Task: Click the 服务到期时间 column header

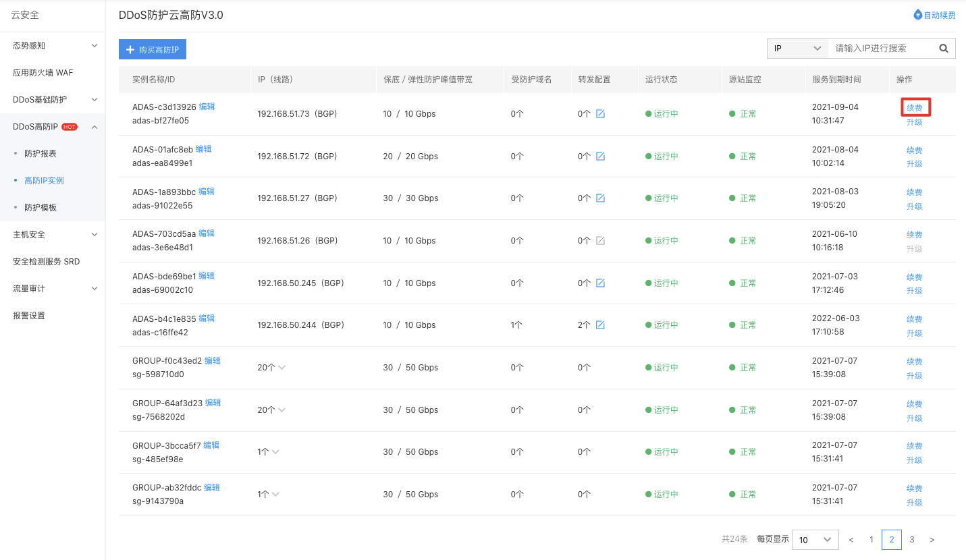Action: (837, 80)
